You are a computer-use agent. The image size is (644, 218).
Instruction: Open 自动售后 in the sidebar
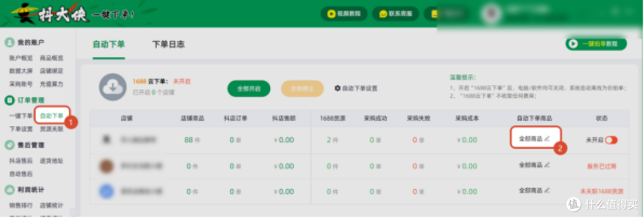pyautogui.click(x=21, y=174)
